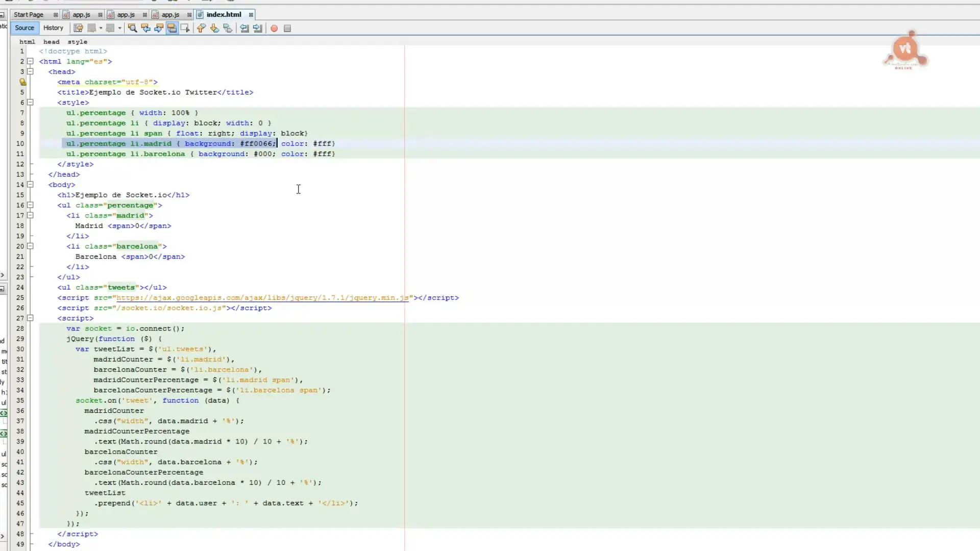
Task: Go to previous search occurrence icon
Action: [x=145, y=28]
